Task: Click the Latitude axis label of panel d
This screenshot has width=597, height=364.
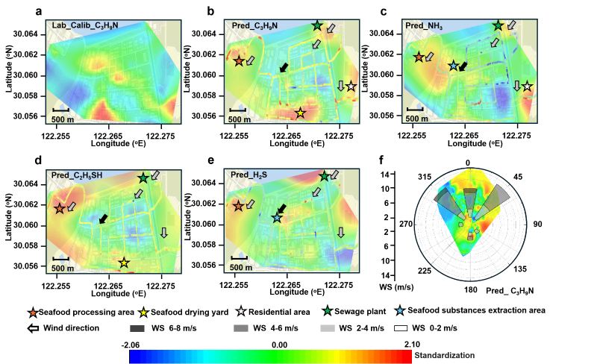Action: tap(8, 217)
